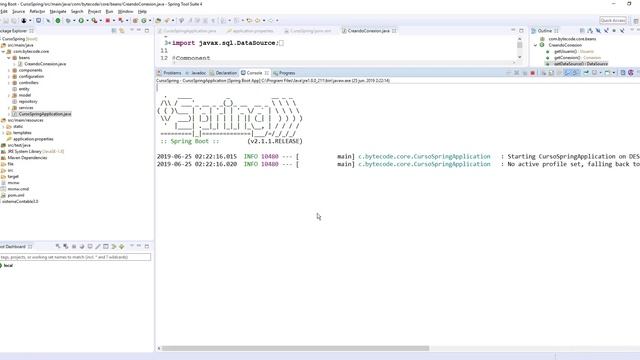Viewport: 640px width, 360px height.
Task: Click the Quick Access search field
Action: point(613,20)
